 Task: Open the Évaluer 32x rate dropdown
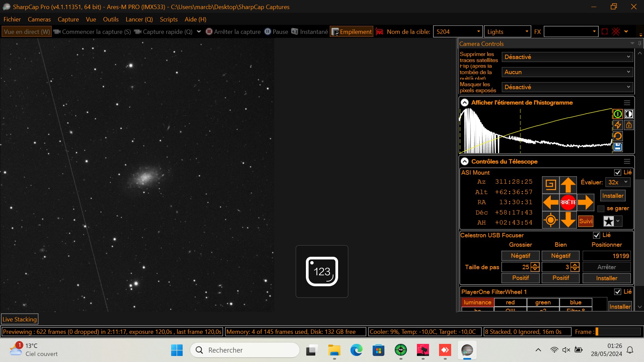618,182
